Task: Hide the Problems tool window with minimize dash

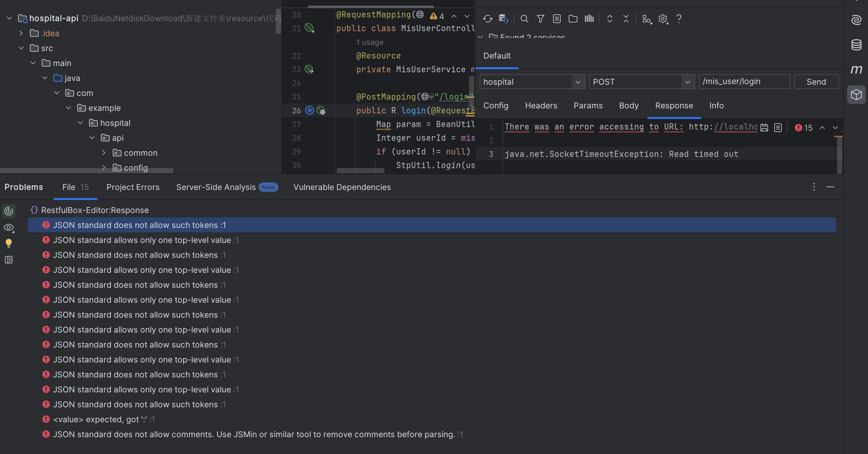Action: 830,187
